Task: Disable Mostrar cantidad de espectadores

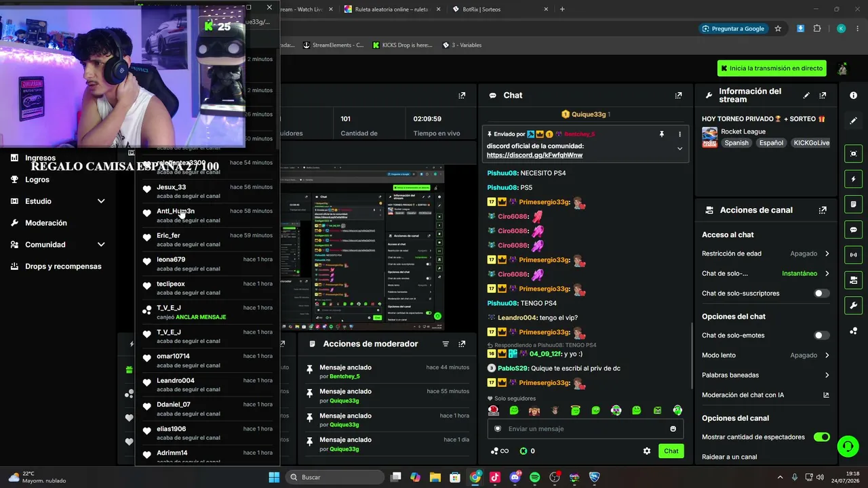Action: pyautogui.click(x=821, y=437)
